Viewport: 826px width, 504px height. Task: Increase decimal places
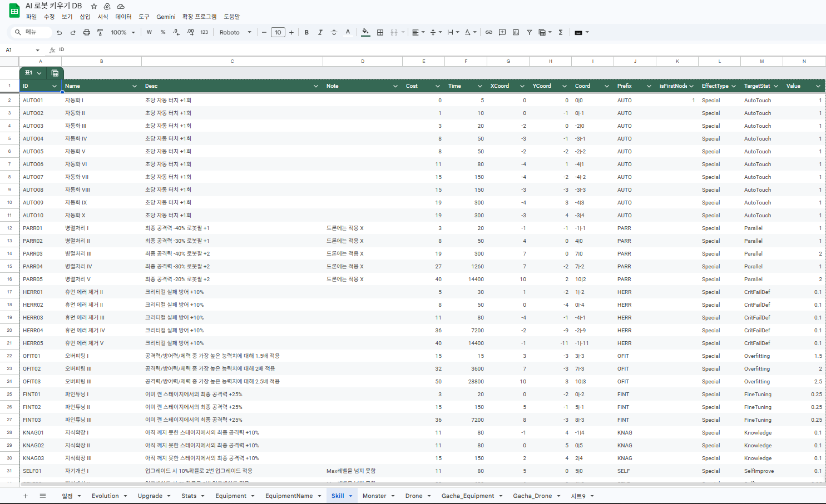point(190,32)
